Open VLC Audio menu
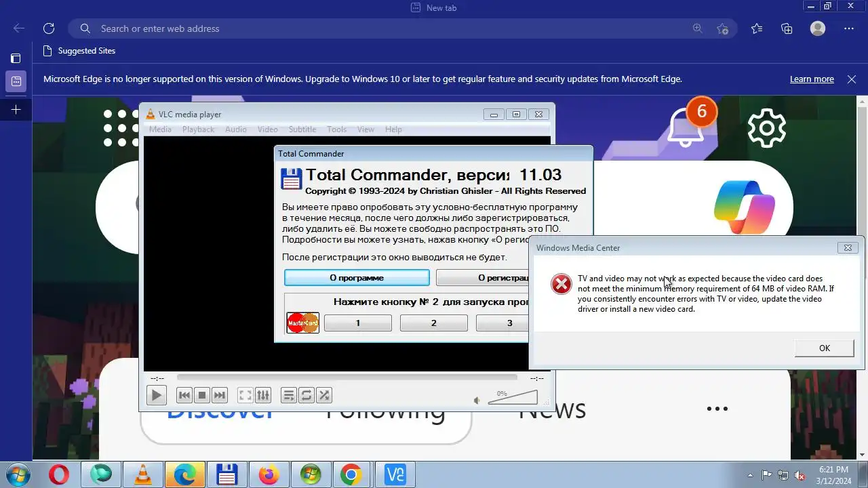 (236, 129)
